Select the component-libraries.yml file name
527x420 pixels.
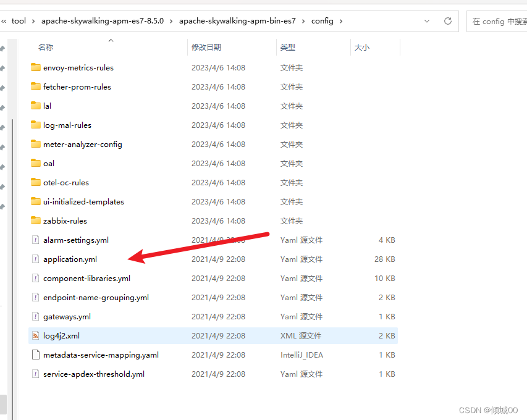click(86, 278)
